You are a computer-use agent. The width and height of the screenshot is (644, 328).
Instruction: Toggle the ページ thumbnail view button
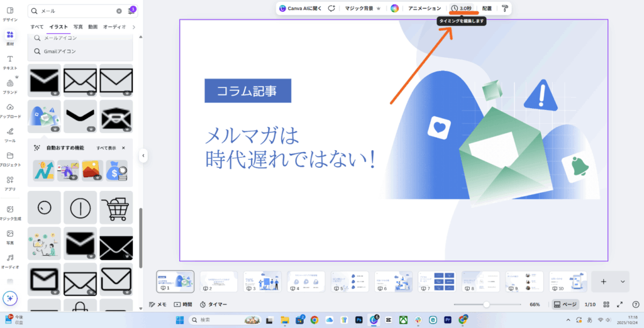[565, 304]
